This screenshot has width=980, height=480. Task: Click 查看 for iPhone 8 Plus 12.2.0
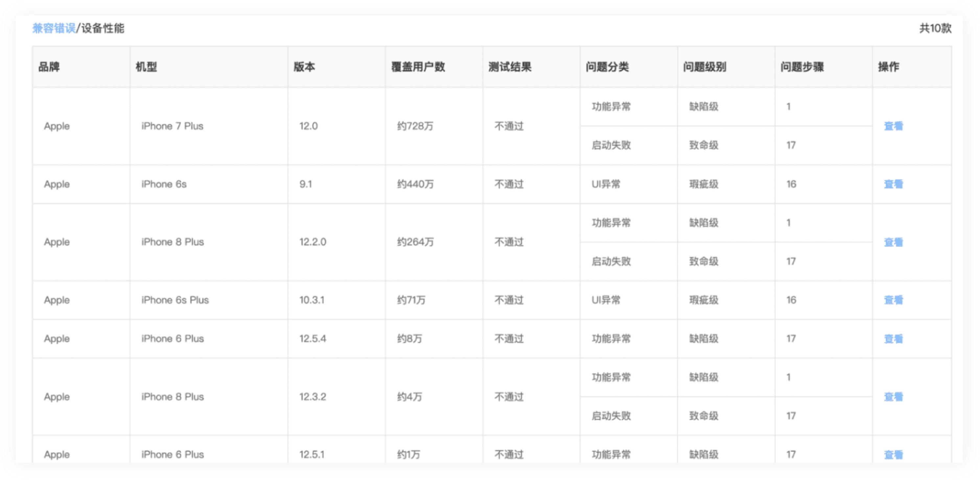893,242
